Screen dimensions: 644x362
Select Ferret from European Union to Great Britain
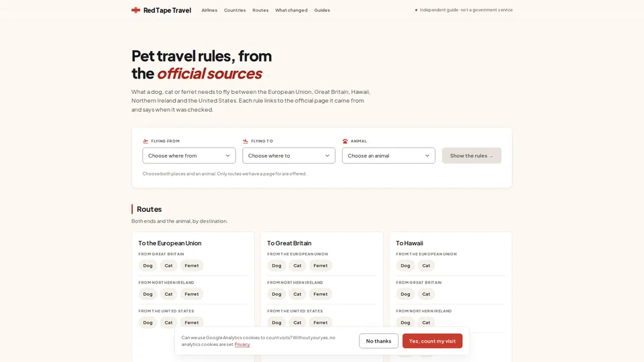coord(321,265)
